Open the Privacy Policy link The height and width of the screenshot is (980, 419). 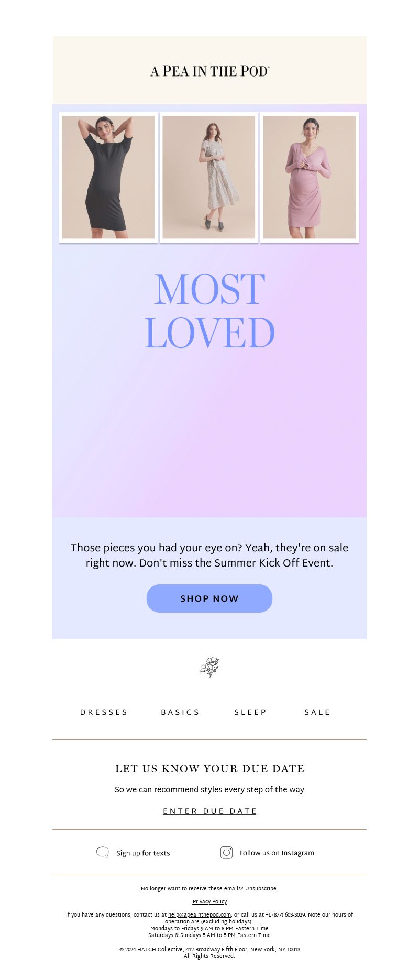[210, 901]
